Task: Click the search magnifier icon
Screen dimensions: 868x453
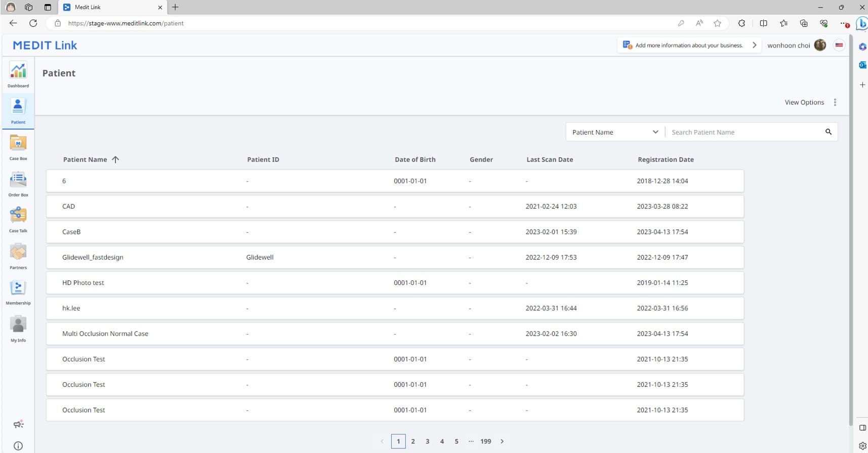Action: click(829, 132)
